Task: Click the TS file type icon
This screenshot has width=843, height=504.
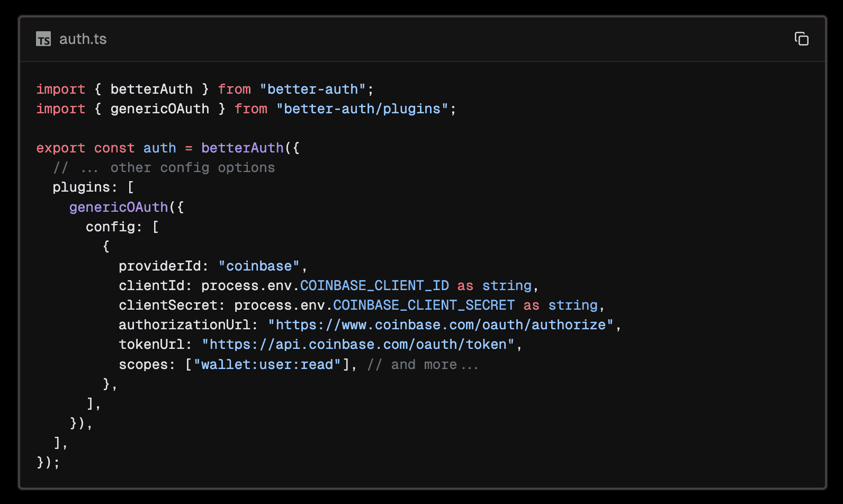Action: click(x=43, y=39)
